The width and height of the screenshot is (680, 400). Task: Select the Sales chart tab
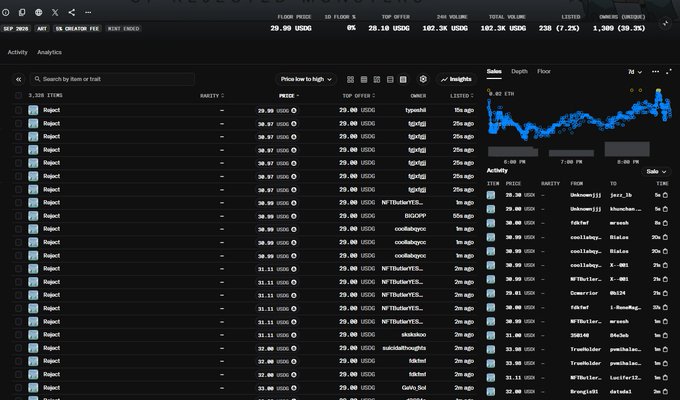494,72
